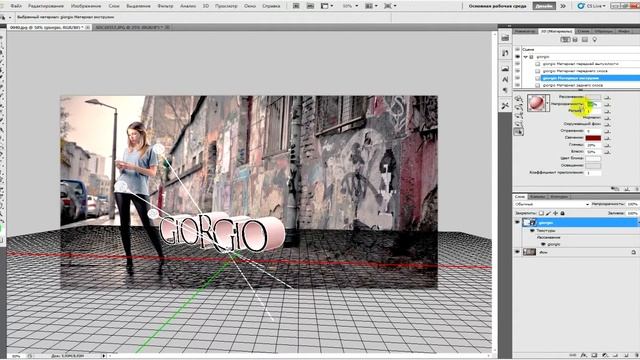Open the Редактирование menu
The height and width of the screenshot is (360, 640).
coord(46,6)
